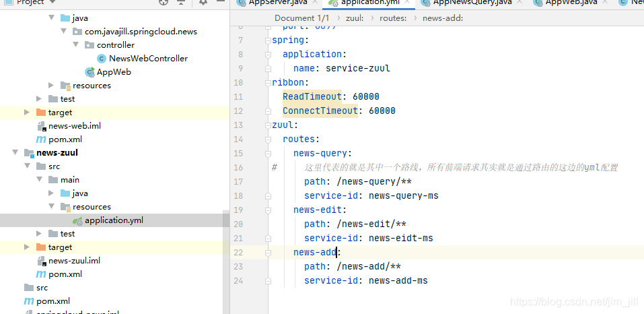Expand target folder above news-web.iml
The width and height of the screenshot is (644, 314).
27,113
